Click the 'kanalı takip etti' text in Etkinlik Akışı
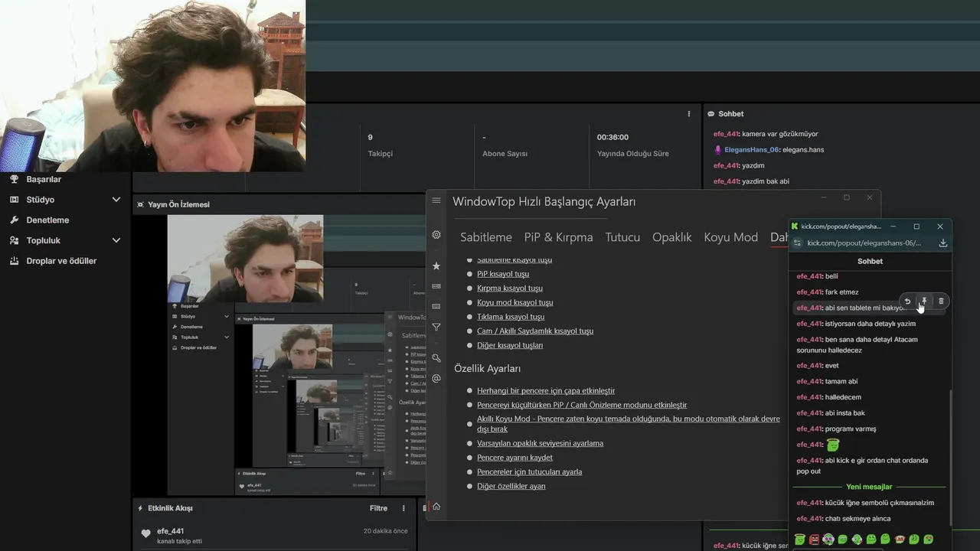 click(x=179, y=542)
